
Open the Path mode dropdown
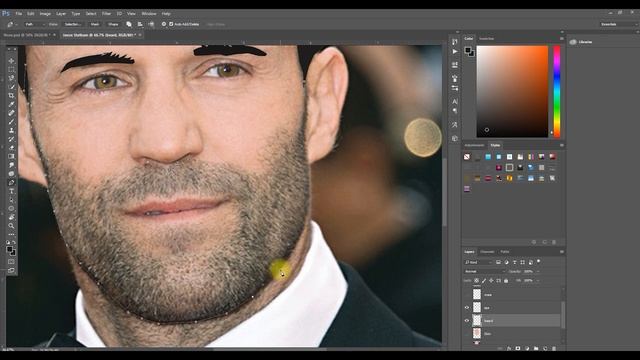pyautogui.click(x=35, y=24)
